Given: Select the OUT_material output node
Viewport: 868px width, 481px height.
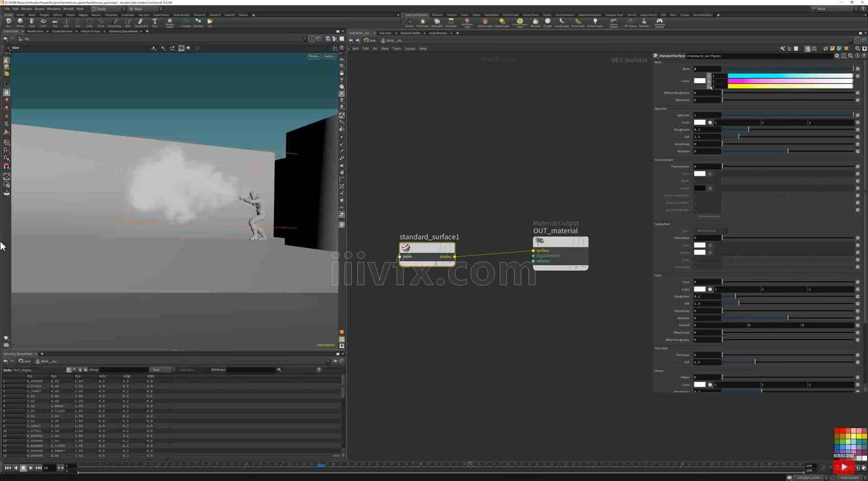Looking at the screenshot, I should 560,242.
